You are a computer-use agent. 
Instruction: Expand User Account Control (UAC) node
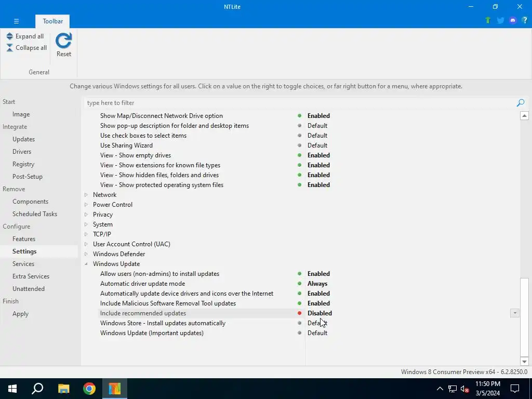(86, 244)
